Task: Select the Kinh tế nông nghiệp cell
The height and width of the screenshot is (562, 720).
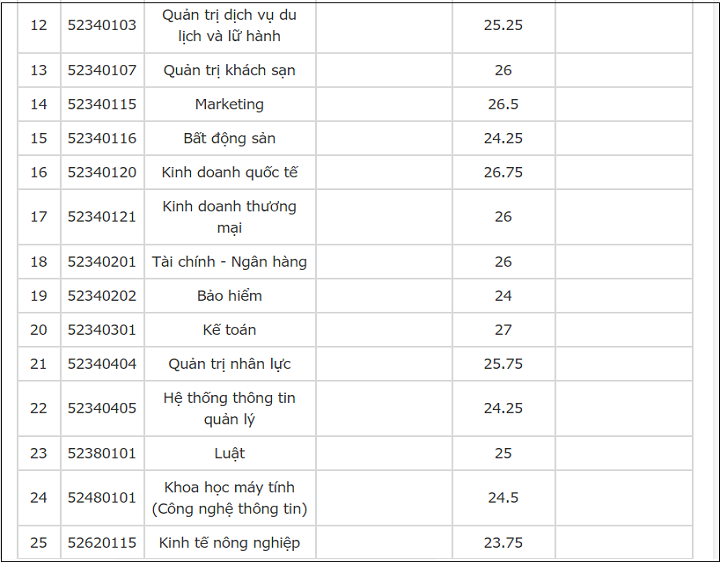Action: click(x=229, y=543)
